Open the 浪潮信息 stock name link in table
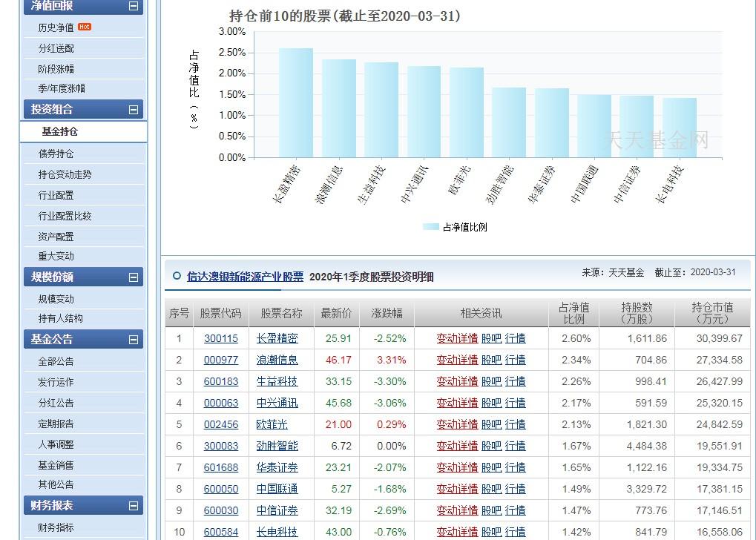The width and height of the screenshot is (756, 540). (x=277, y=360)
